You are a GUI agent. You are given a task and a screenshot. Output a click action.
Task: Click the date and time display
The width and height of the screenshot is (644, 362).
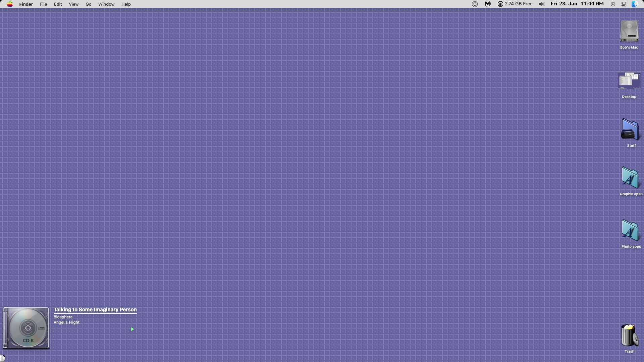[577, 4]
